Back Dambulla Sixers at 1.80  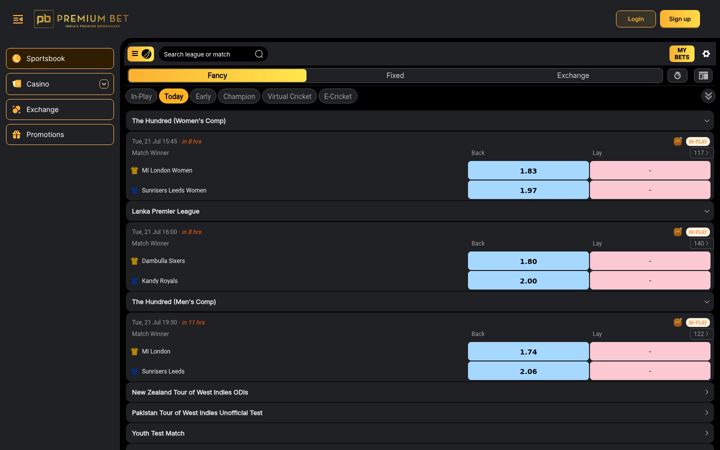(x=528, y=261)
